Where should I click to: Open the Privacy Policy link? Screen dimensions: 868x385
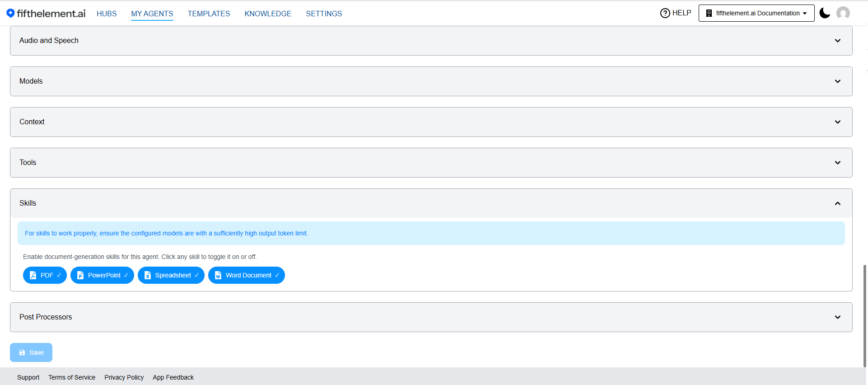point(124,377)
